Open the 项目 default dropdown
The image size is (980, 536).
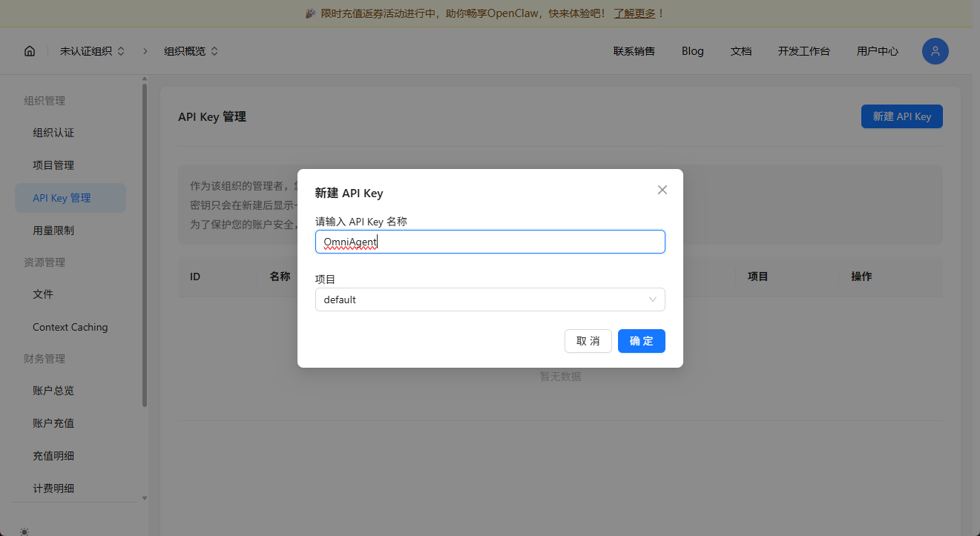point(490,300)
